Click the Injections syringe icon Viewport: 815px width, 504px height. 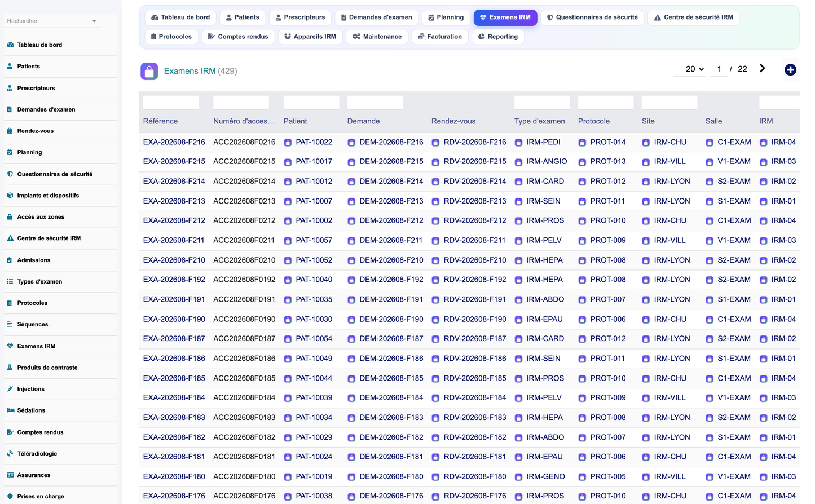tap(10, 389)
